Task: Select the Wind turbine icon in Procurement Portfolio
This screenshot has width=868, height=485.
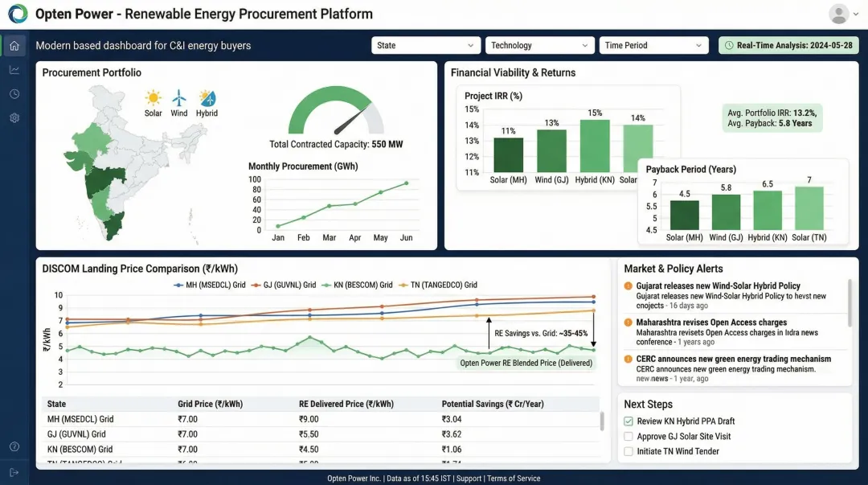Action: (x=179, y=97)
